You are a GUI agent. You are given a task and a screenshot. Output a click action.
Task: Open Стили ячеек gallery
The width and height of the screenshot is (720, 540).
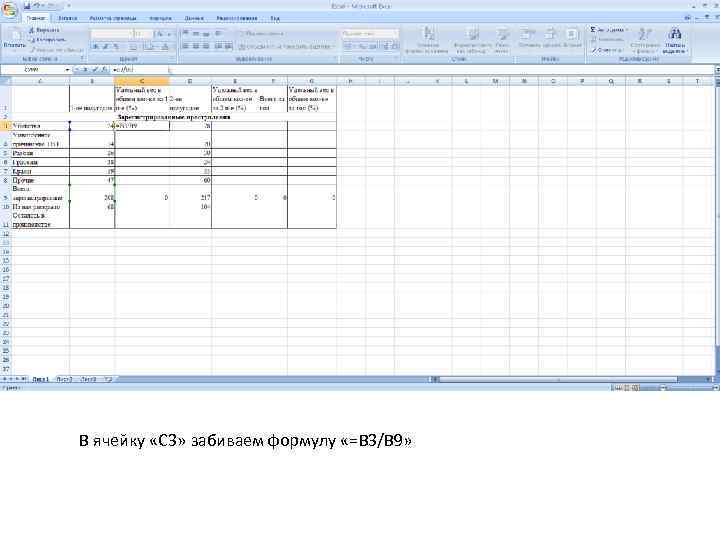[502, 40]
